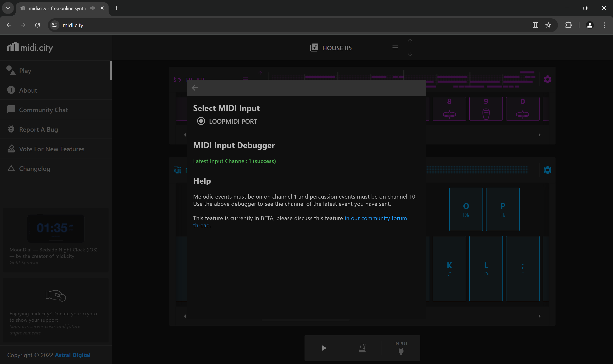This screenshot has height=364, width=613.
Task: Click the address bar showing midi.city
Action: point(294,25)
